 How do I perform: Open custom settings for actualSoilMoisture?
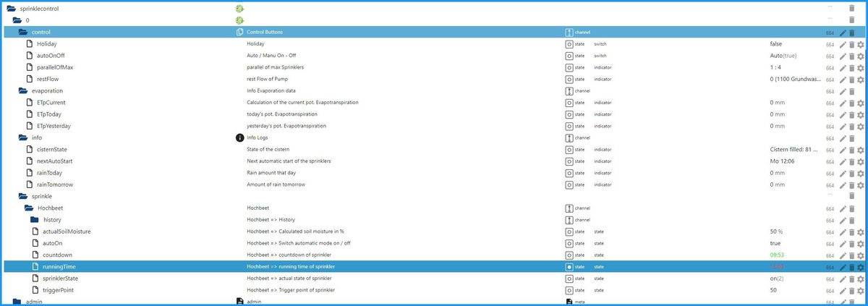coord(860,231)
